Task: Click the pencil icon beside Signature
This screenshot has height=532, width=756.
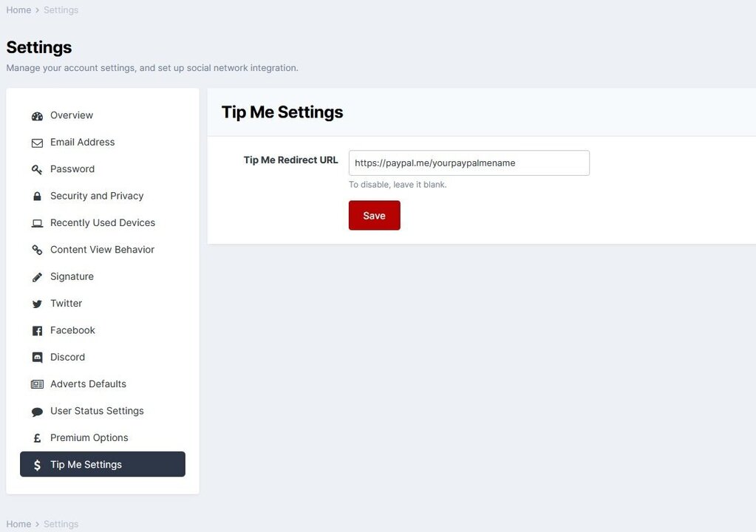Action: tap(37, 277)
